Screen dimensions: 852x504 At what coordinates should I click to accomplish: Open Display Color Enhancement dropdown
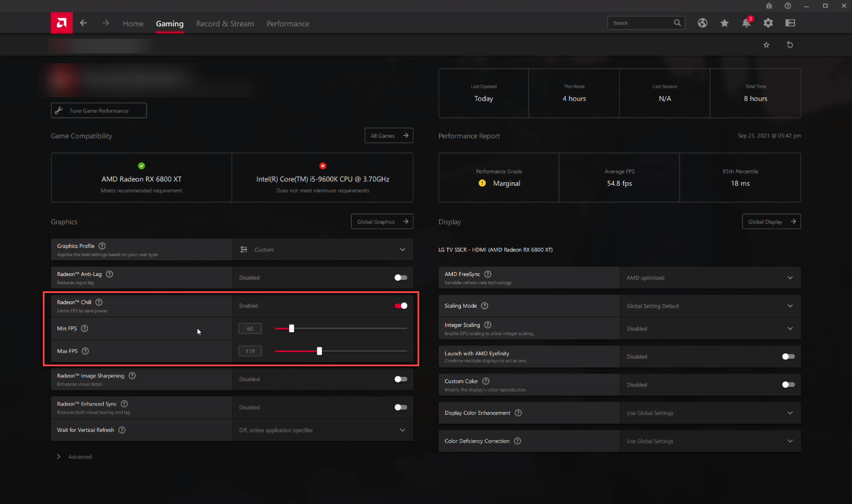[710, 413]
